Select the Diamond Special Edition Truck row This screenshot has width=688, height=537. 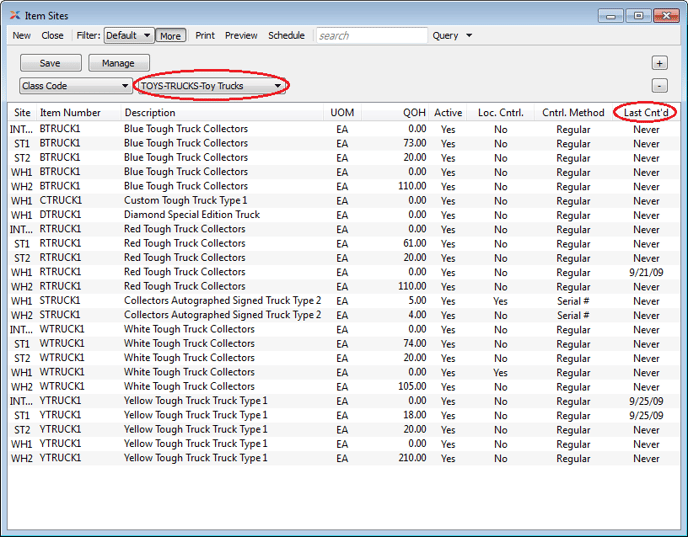191,215
